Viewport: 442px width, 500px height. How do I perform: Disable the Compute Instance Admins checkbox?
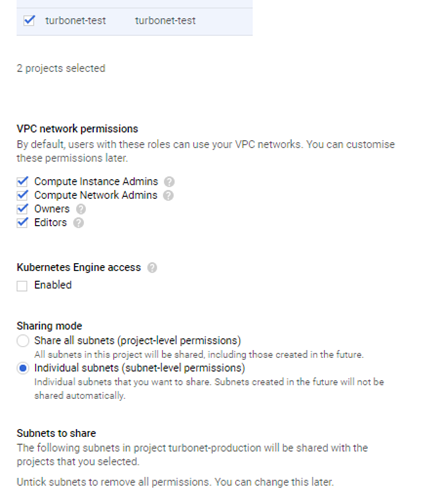point(22,181)
